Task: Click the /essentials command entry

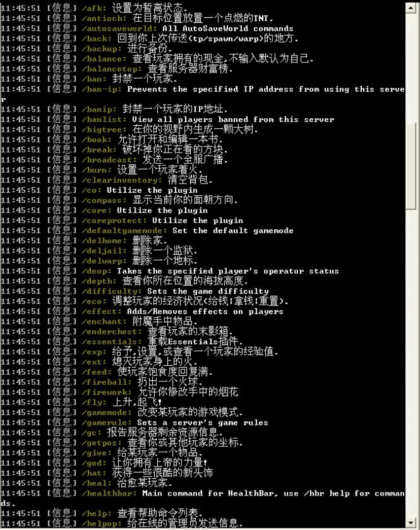Action: pyautogui.click(x=122, y=342)
